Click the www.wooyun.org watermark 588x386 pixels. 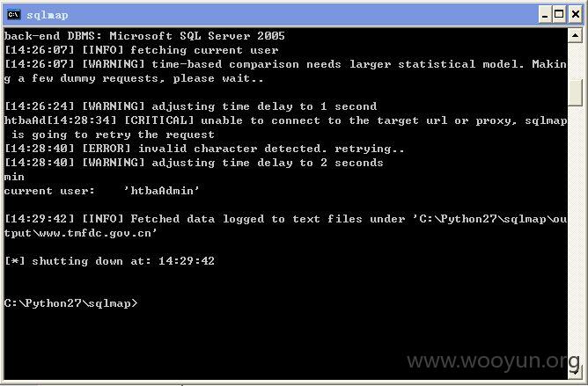[x=494, y=361]
